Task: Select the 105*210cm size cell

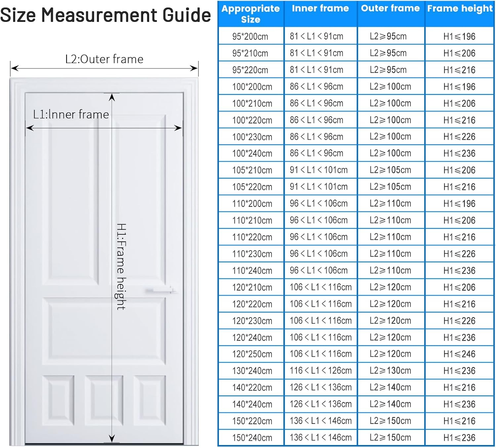Action: (252, 170)
